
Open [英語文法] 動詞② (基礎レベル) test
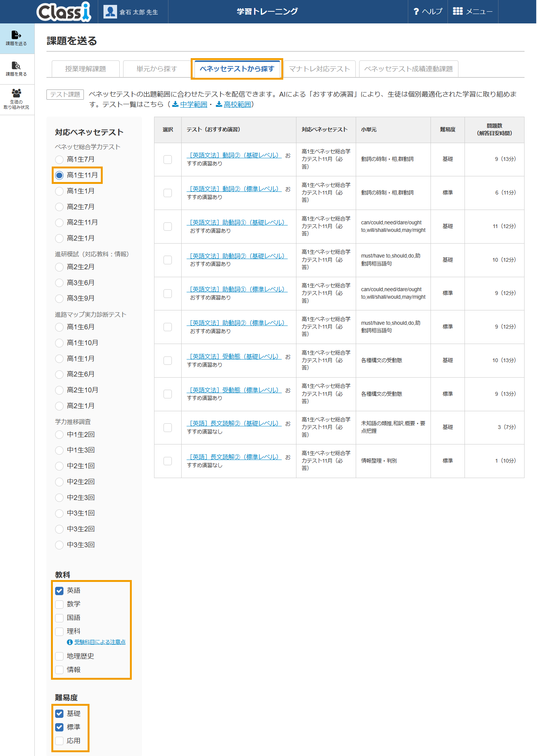234,155
